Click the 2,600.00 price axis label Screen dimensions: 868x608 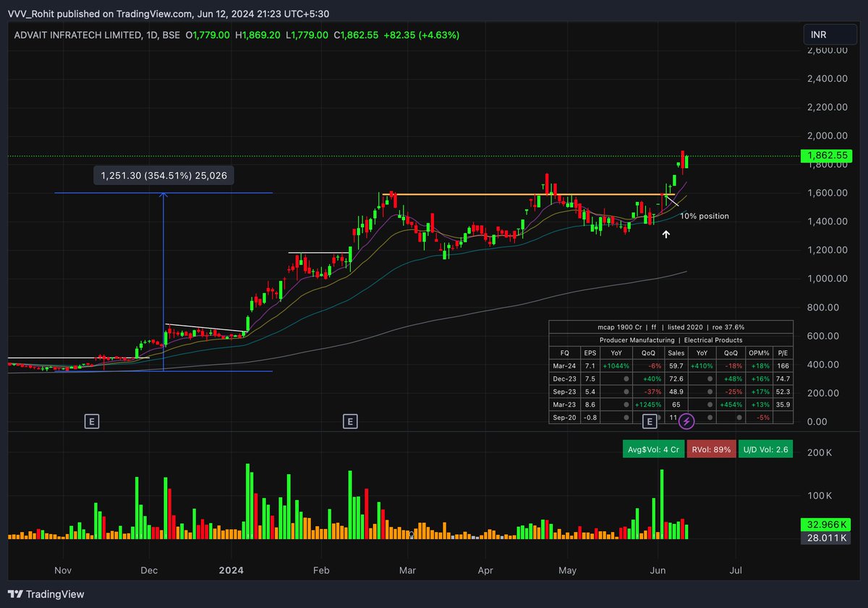(827, 50)
